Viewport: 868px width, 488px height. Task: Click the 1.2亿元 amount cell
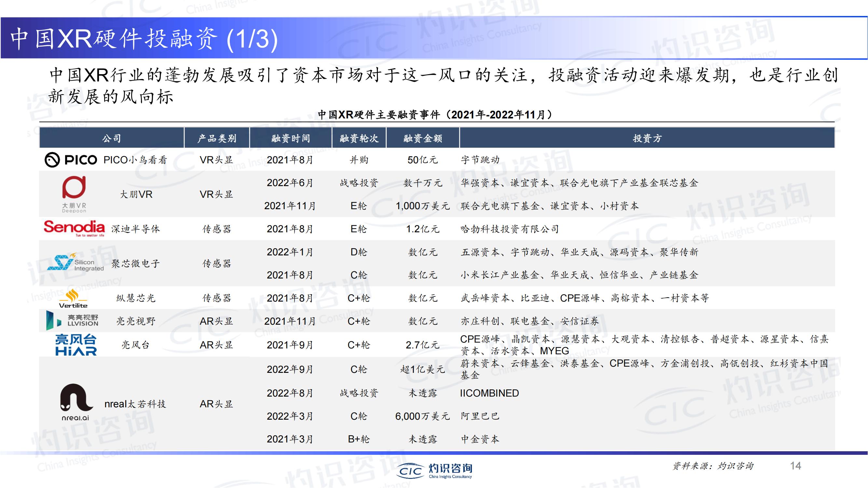422,229
